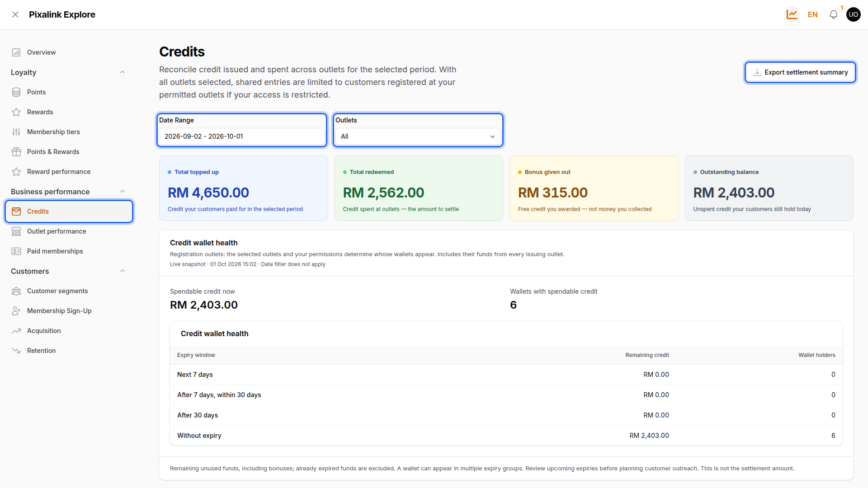
Task: Click the After 30 days row label
Action: 198,415
